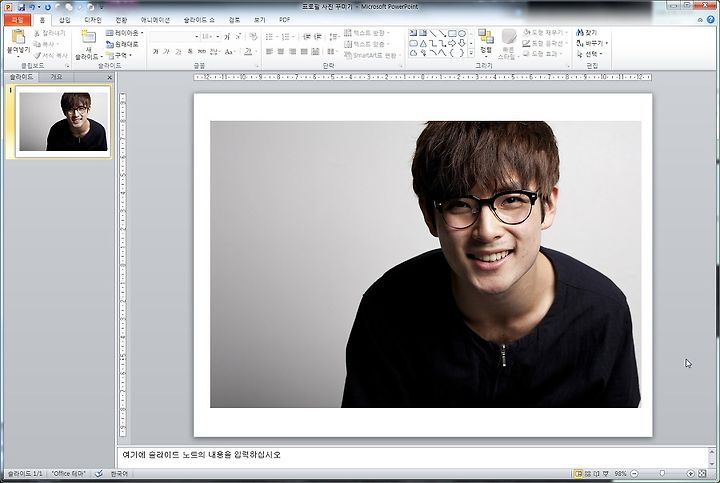Click the zoom in plus button
This screenshot has height=483, width=720.
point(690,473)
